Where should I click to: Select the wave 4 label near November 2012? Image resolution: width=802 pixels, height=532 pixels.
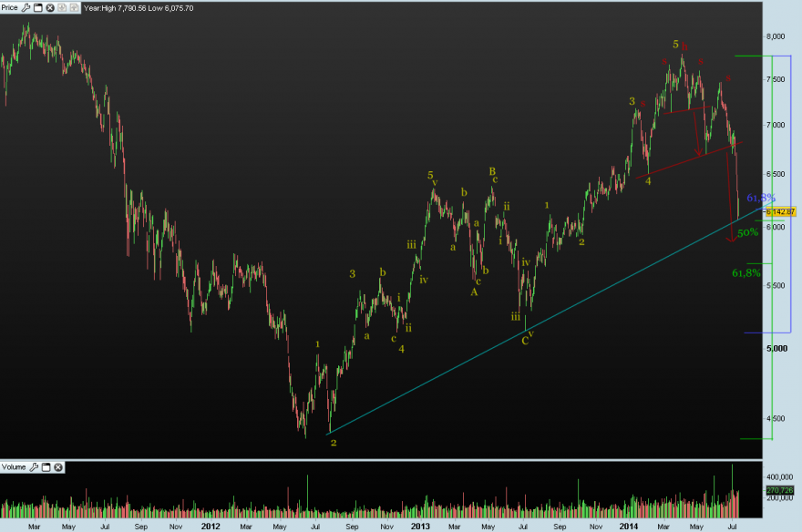pos(402,349)
